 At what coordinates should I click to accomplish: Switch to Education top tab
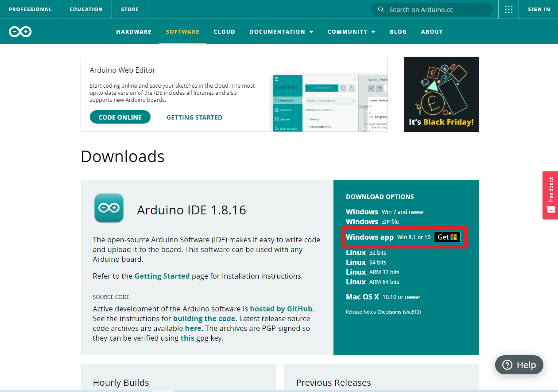pos(86,9)
